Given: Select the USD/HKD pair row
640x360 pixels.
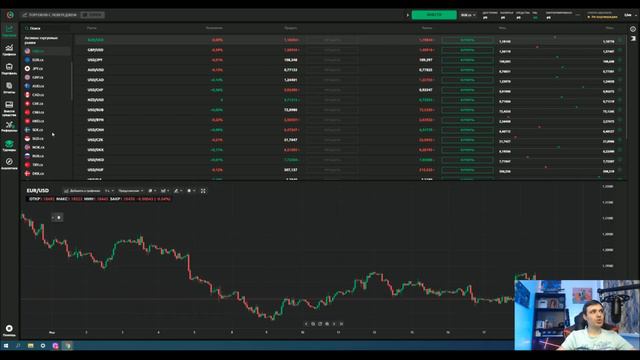Looking at the screenshot, I should click(x=351, y=160).
